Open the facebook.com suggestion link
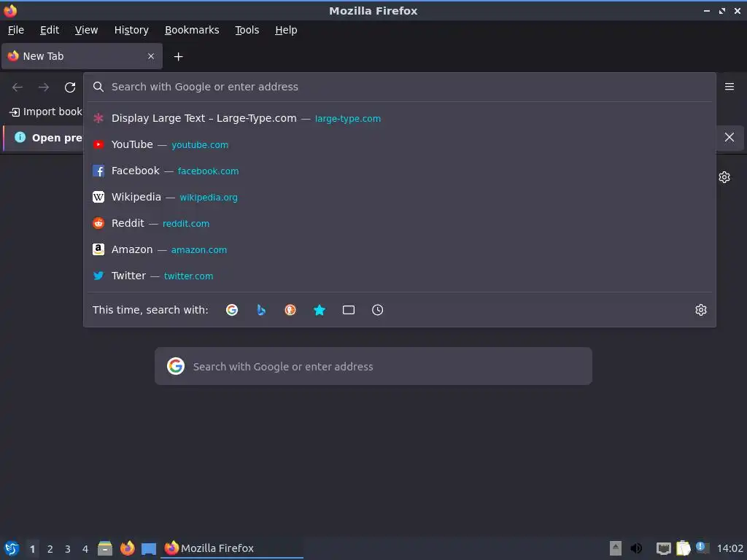747x560 pixels. 208,171
